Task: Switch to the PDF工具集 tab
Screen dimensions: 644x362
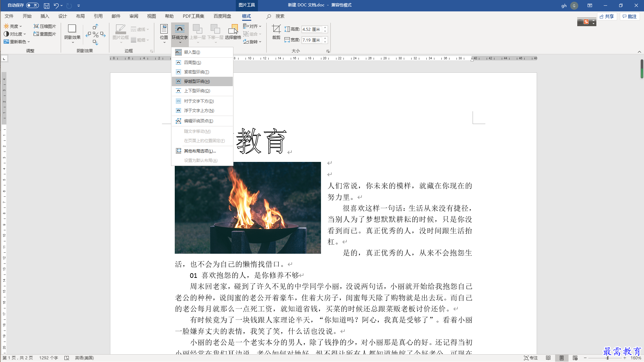Action: (193, 16)
